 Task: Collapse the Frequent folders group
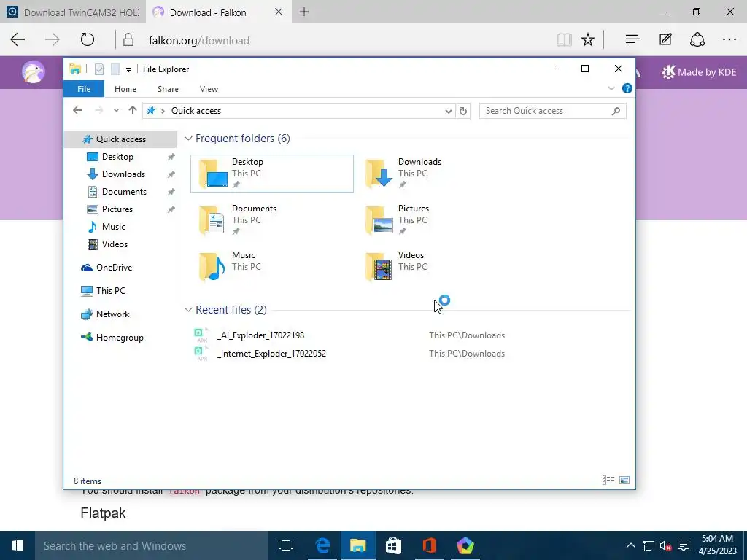(188, 139)
